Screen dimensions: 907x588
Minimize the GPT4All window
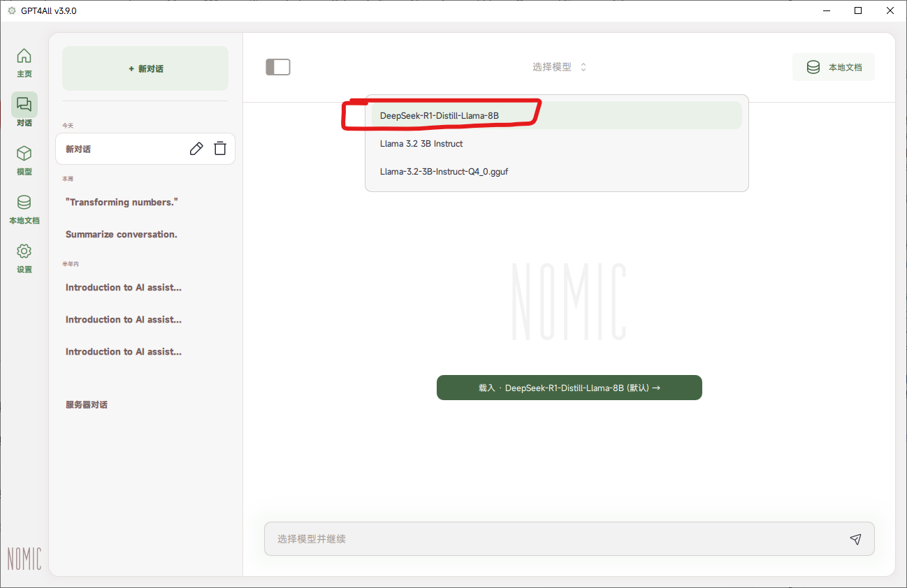(827, 10)
